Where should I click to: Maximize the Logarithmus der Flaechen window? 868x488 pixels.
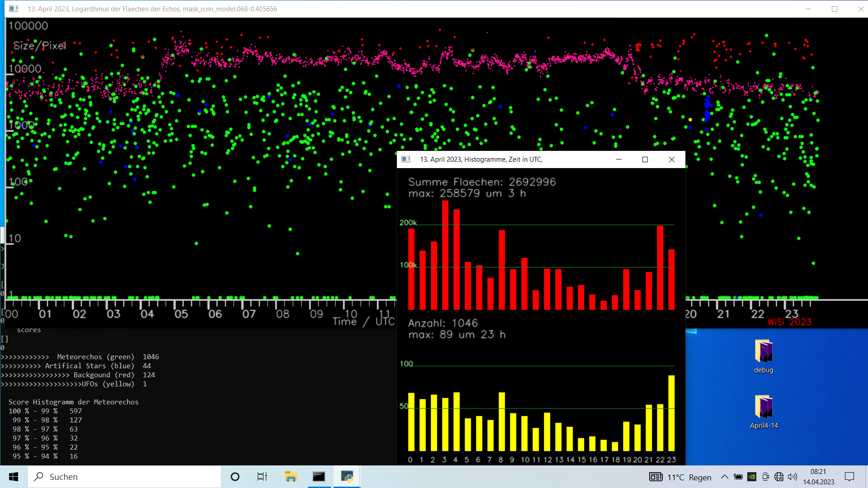tap(835, 9)
